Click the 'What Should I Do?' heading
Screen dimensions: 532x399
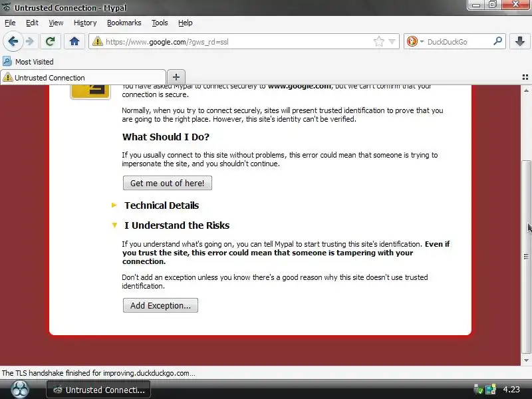[x=166, y=137]
